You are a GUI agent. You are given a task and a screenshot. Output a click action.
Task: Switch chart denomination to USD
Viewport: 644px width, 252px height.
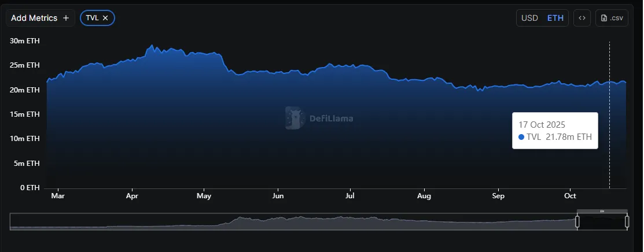[x=529, y=18]
